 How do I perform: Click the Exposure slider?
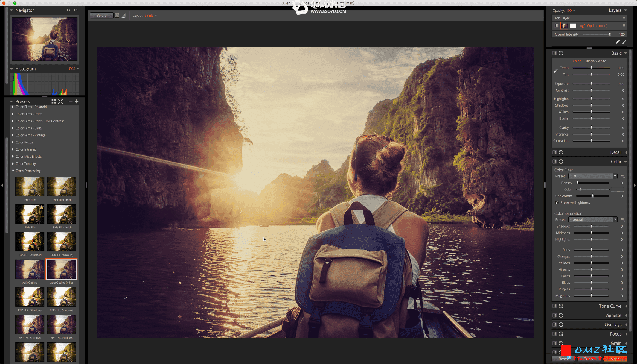tap(591, 84)
